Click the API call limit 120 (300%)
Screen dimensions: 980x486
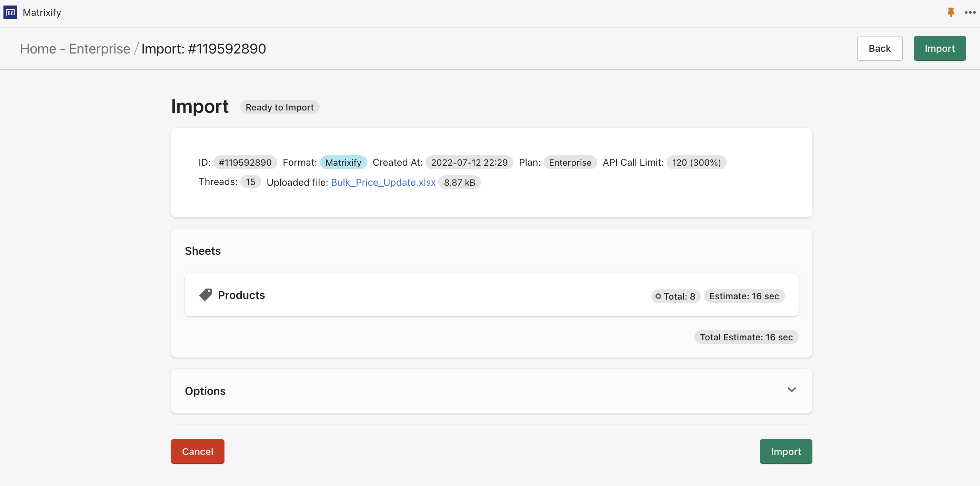point(696,163)
